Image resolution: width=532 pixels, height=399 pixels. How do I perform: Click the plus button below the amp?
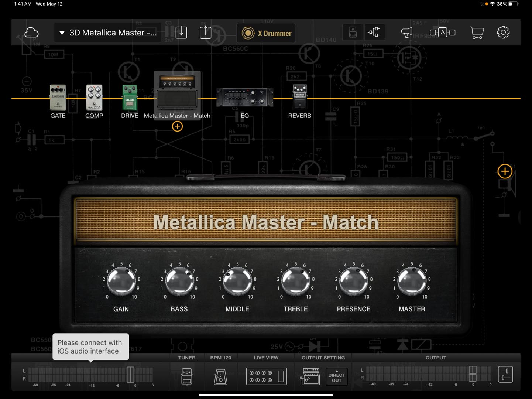[x=177, y=126]
